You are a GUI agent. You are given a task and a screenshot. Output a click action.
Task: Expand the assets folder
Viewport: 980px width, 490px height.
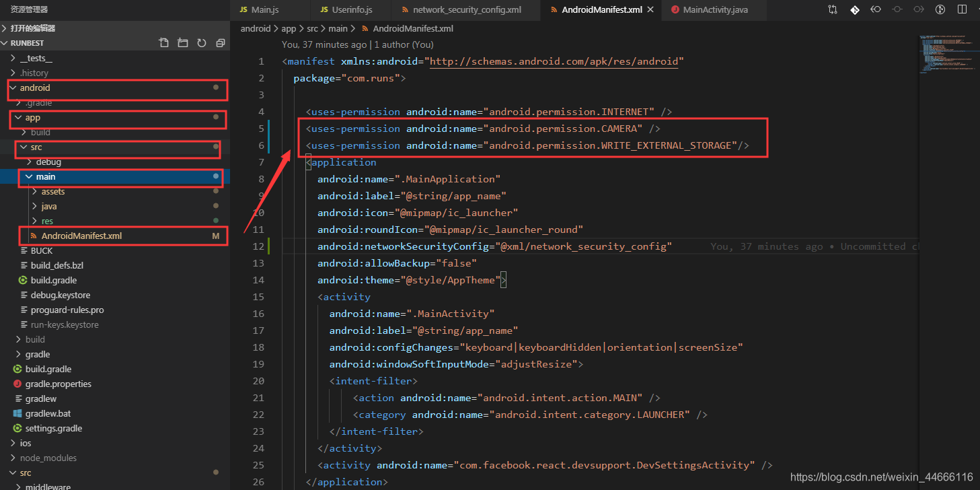[34, 191]
